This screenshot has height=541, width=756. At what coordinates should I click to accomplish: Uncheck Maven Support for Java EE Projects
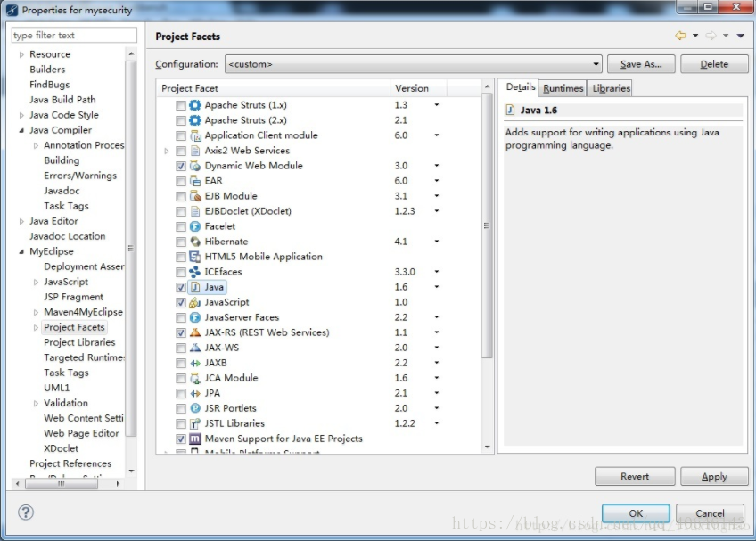[x=181, y=439]
